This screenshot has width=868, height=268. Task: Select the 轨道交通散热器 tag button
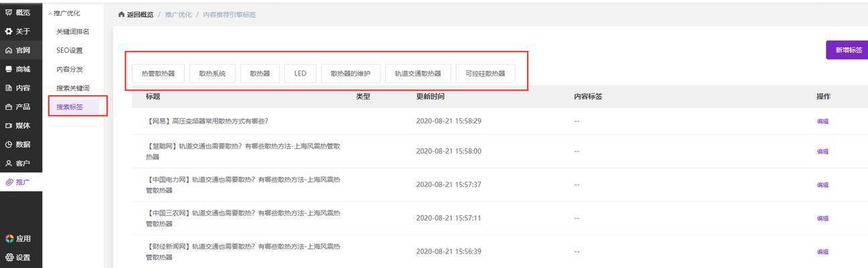coord(418,74)
